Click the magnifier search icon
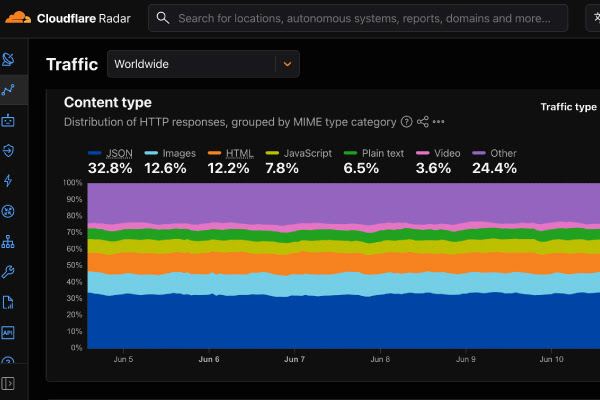This screenshot has height=400, width=600. (163, 18)
